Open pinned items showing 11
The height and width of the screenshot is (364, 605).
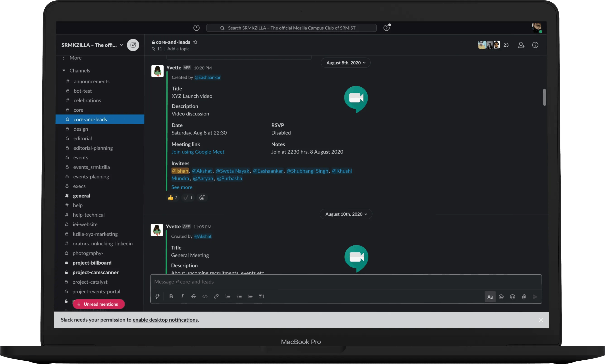pyautogui.click(x=157, y=49)
